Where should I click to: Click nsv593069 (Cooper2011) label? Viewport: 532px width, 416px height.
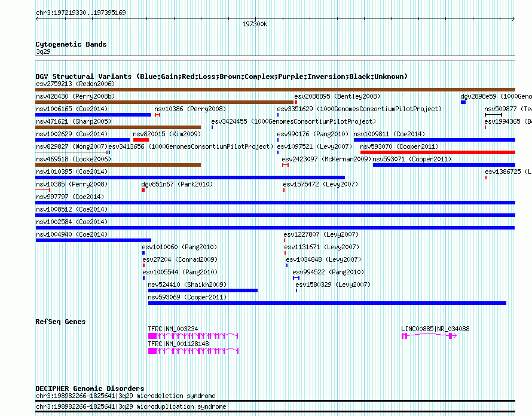[x=187, y=297]
